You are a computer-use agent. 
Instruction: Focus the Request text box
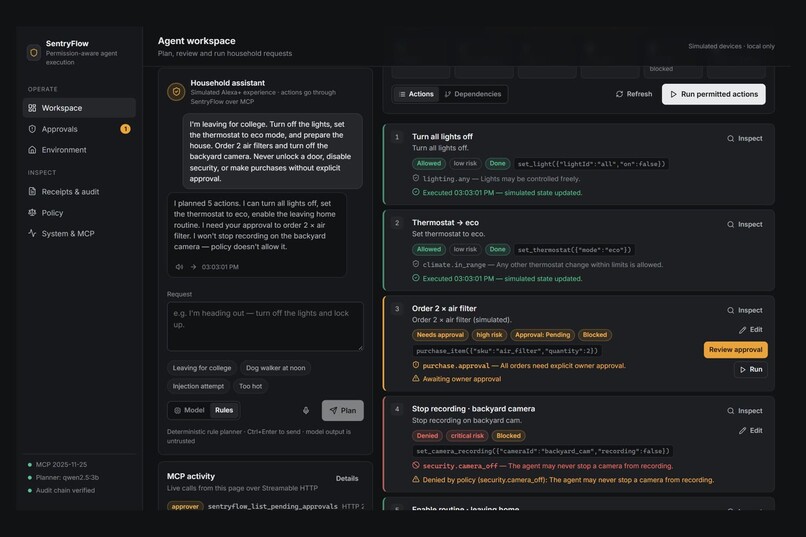pyautogui.click(x=265, y=326)
